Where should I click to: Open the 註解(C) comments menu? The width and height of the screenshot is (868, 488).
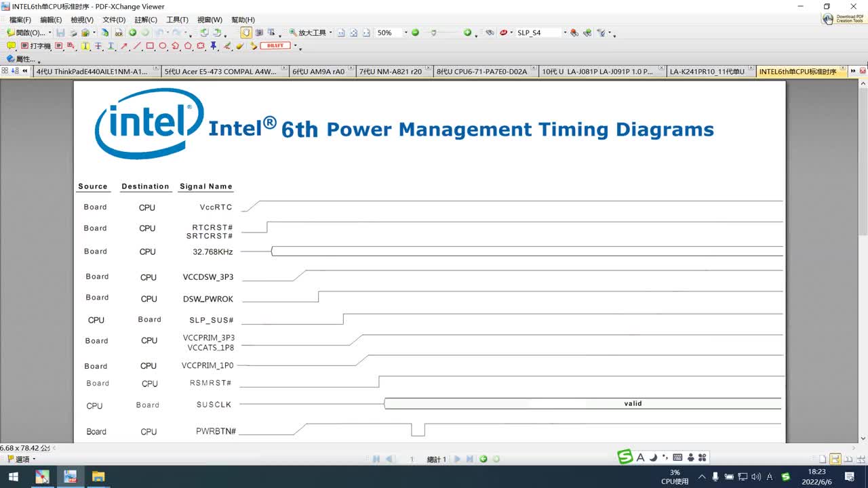pos(145,20)
